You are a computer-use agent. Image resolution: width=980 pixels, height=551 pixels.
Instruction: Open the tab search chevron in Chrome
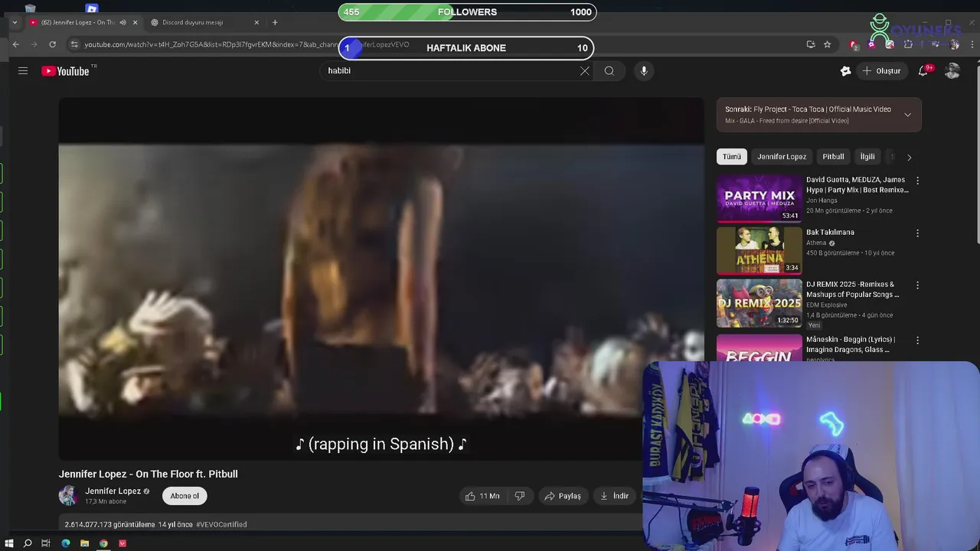(15, 22)
